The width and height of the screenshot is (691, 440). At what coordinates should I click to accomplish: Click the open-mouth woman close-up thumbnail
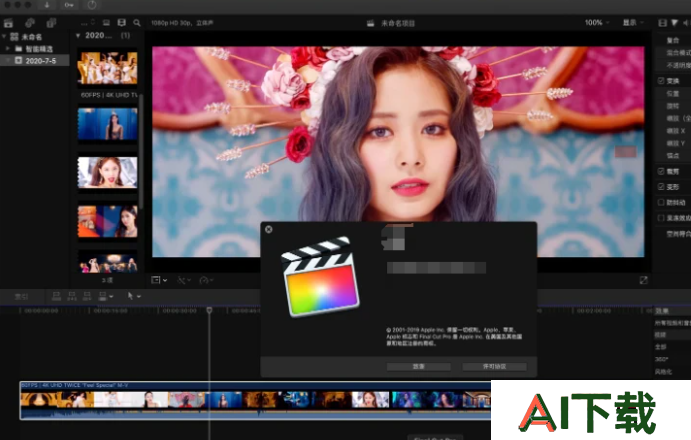tap(108, 172)
